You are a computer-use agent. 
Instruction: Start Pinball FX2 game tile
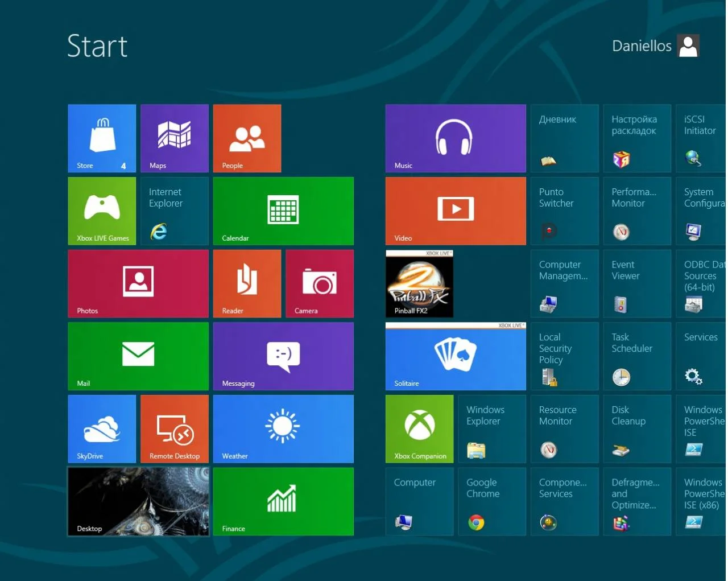(x=419, y=283)
